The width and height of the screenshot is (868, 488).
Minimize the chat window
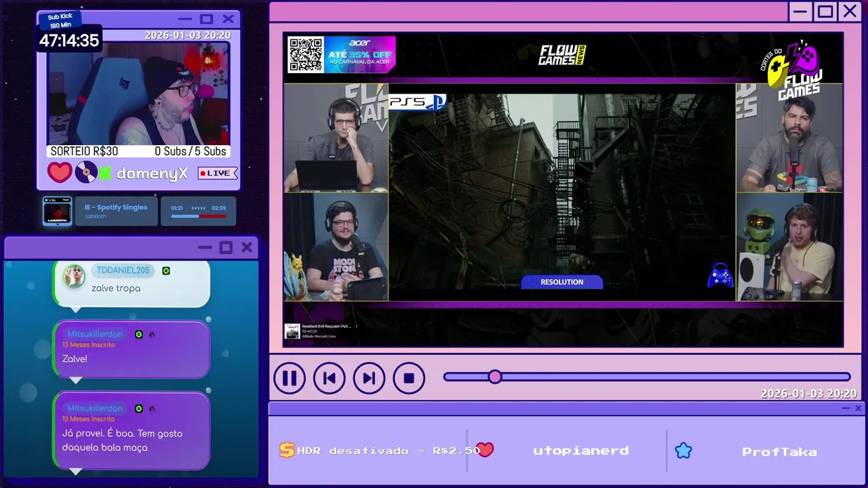(x=205, y=247)
